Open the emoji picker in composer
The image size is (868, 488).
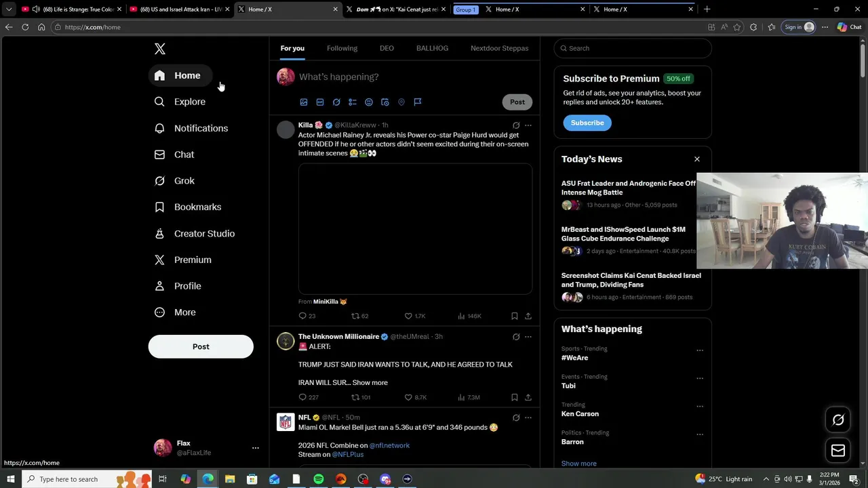click(x=369, y=102)
